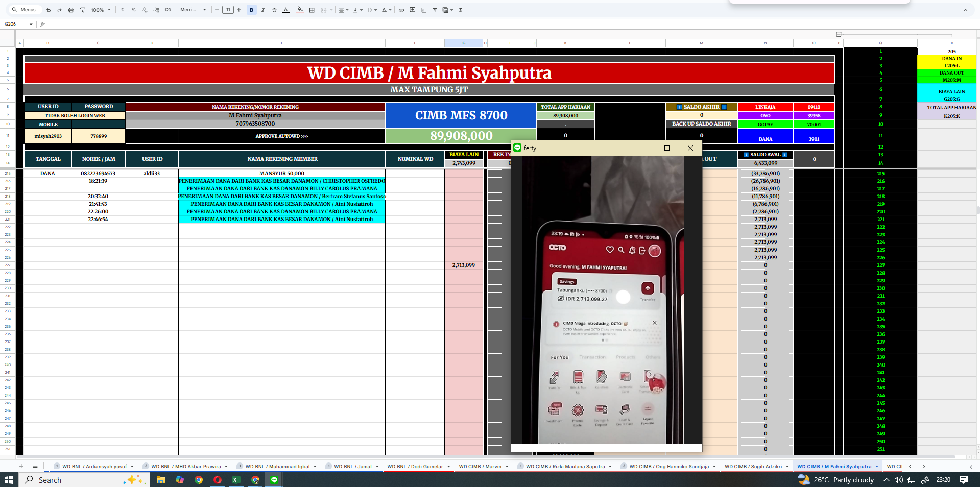Screen dimensions: 980x487
Task: Select the MANSYUR 50,000 cell
Action: tap(282, 174)
